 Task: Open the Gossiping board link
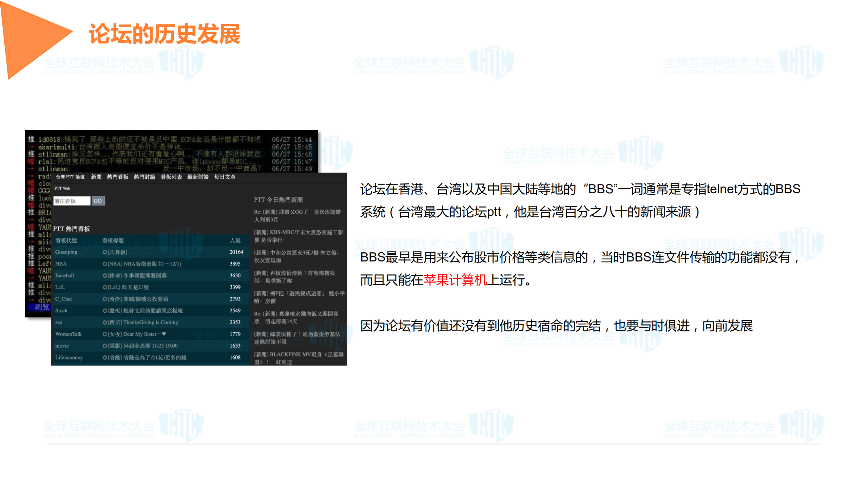(66, 252)
